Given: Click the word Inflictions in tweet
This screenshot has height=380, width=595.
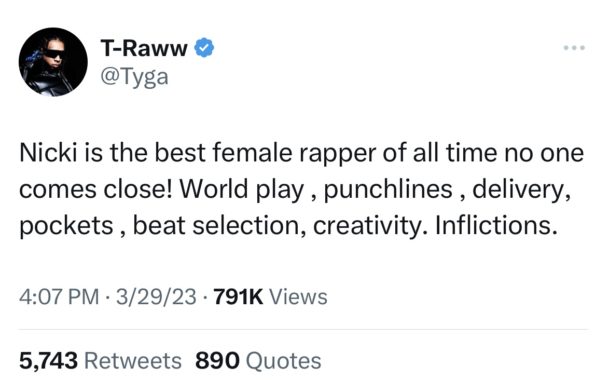Looking at the screenshot, I should click(497, 225).
